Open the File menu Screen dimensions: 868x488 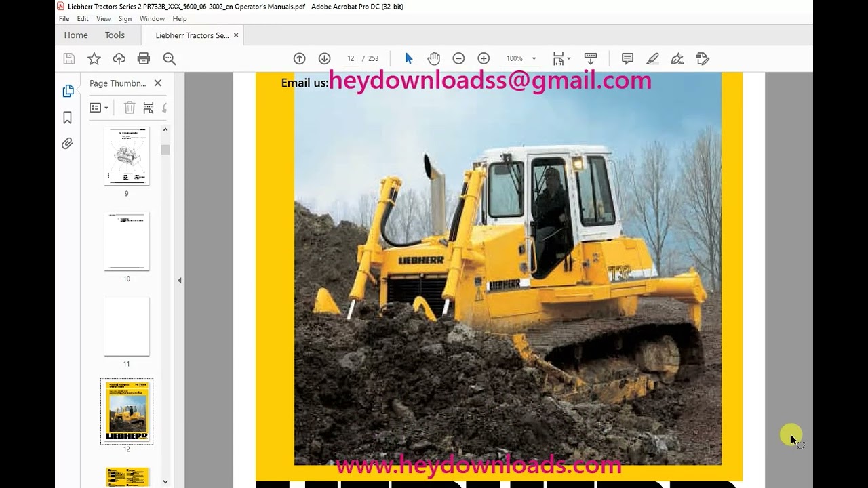[x=64, y=19]
